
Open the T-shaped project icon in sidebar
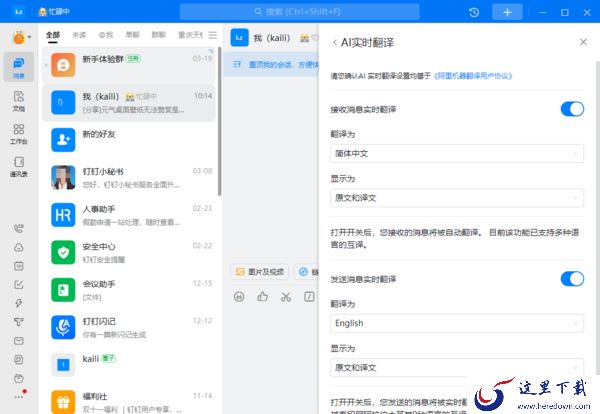18,322
